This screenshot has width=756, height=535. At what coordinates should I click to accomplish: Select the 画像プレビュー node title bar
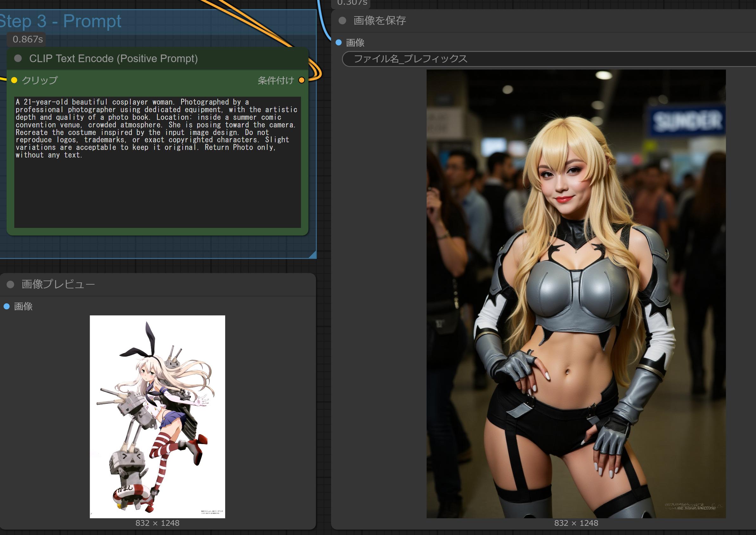click(59, 284)
